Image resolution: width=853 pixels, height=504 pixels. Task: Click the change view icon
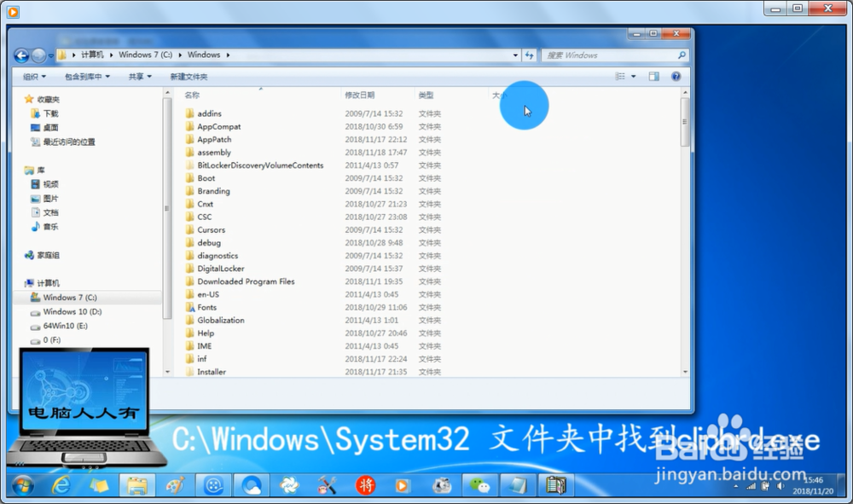[x=620, y=77]
